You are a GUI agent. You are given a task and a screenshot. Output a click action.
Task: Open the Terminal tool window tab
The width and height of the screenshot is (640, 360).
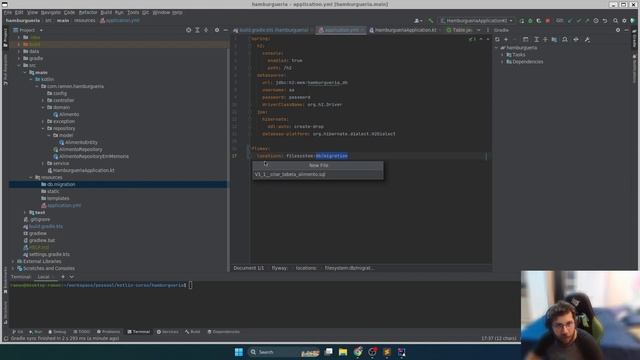(x=139, y=332)
